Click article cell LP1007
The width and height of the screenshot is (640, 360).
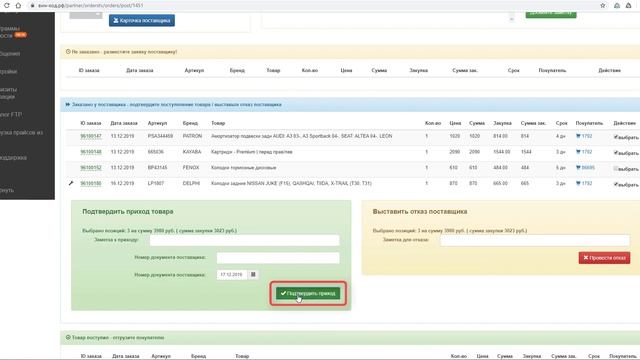point(156,183)
